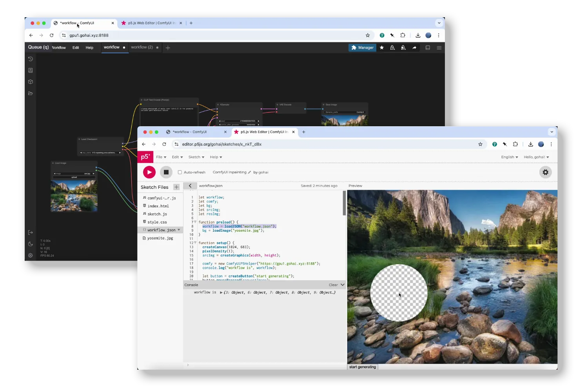The width and height of the screenshot is (588, 392).
Task: Open the ComfyUI hamburger menu
Action: pos(439,48)
